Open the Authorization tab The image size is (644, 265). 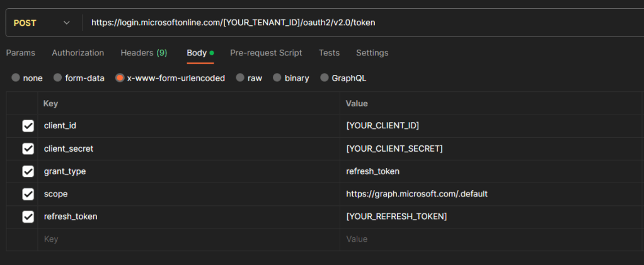pyautogui.click(x=78, y=53)
